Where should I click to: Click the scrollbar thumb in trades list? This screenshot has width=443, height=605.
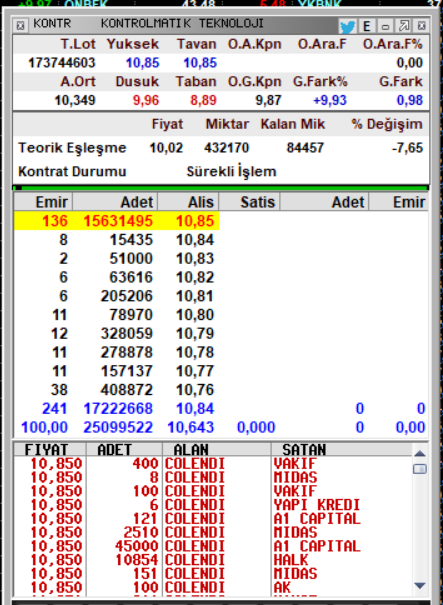[419, 469]
